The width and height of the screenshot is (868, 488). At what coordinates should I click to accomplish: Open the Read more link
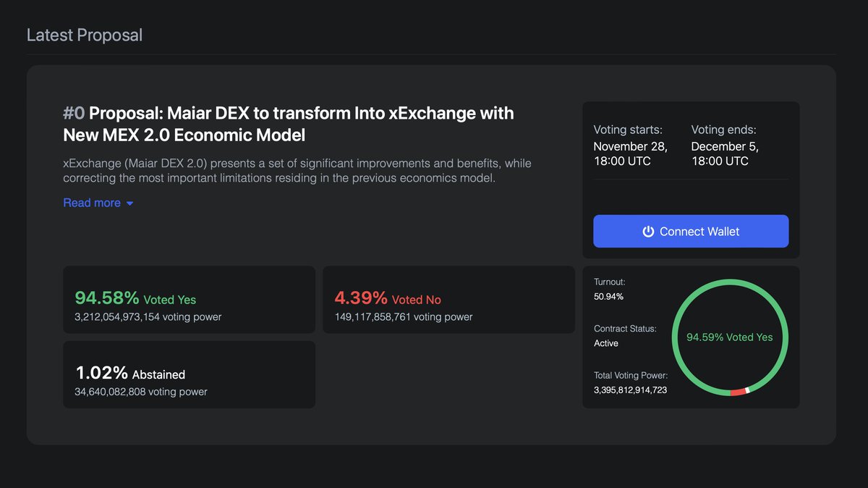pos(92,203)
